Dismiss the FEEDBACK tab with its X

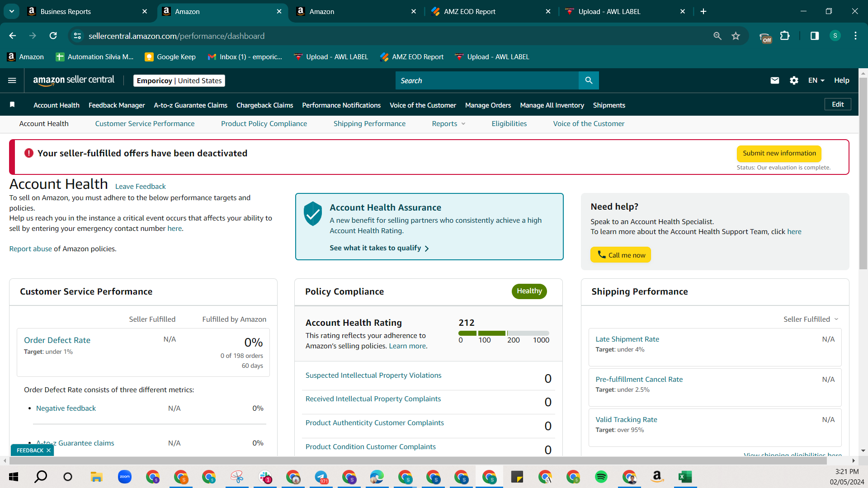point(48,450)
